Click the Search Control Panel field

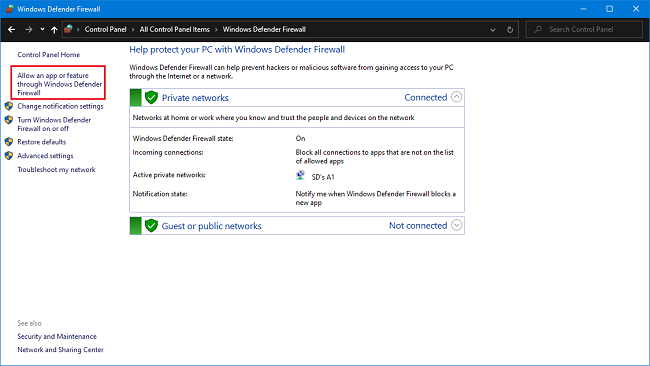585,29
